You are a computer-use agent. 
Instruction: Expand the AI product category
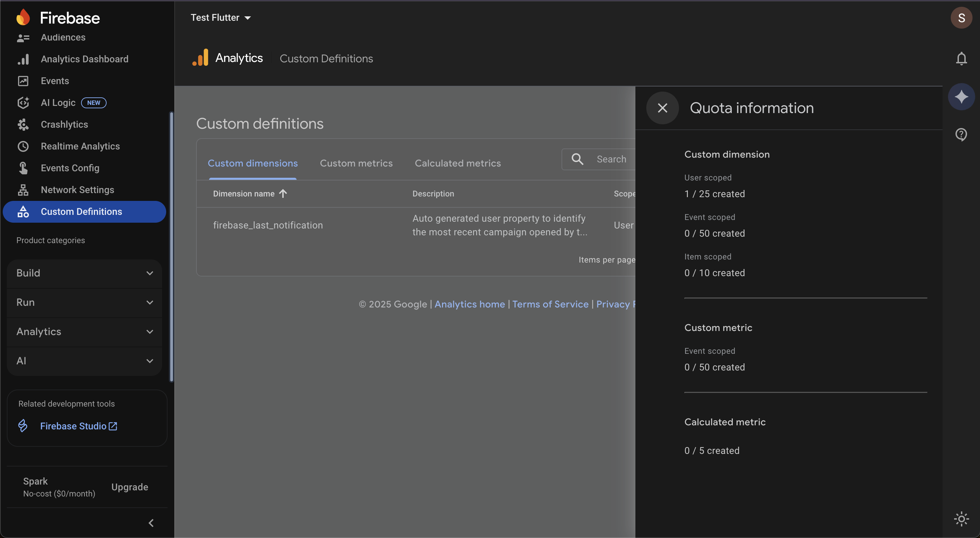click(84, 361)
